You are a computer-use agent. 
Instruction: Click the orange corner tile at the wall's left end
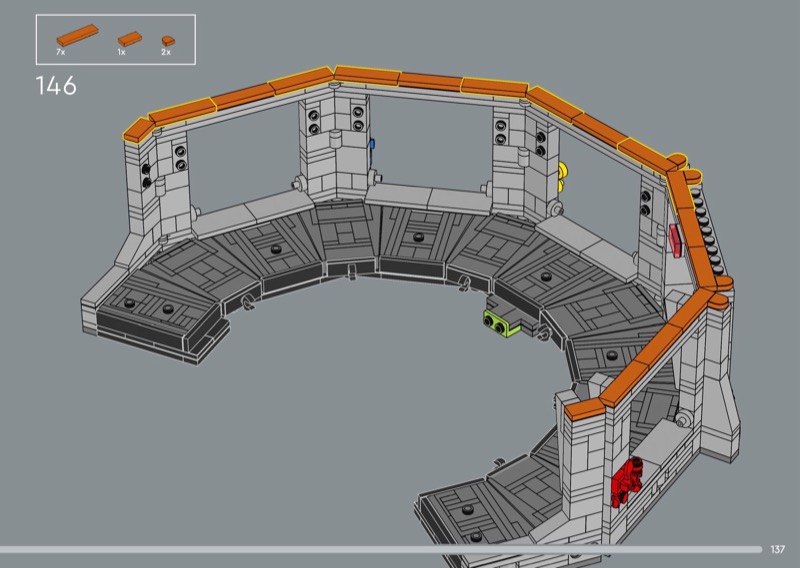click(138, 131)
